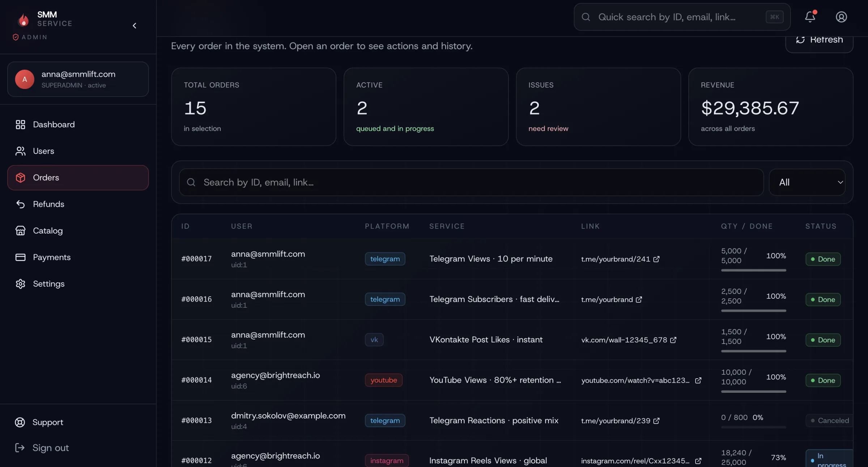Collapse the sidebar with chevron arrow
The width and height of the screenshot is (868, 467).
135,26
